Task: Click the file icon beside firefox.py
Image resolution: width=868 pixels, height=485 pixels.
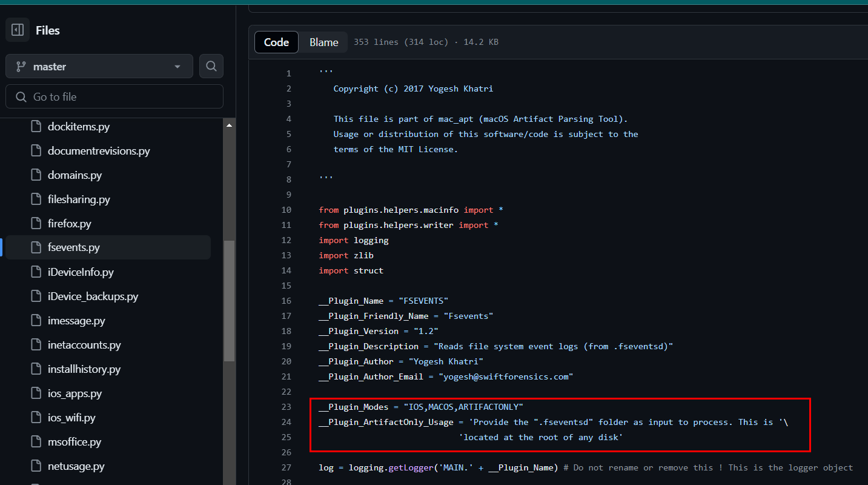Action: (36, 224)
